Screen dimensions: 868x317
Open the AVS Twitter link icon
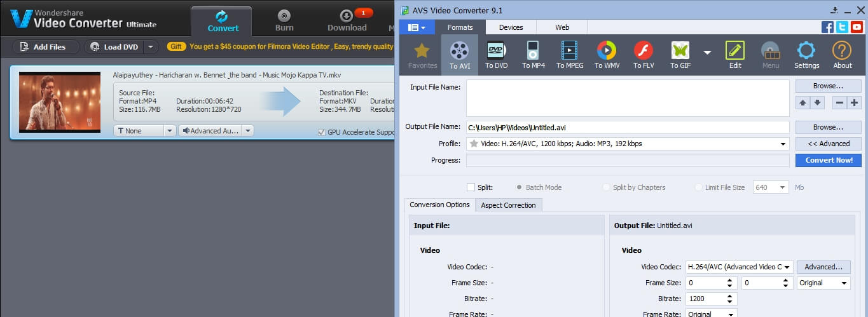click(x=842, y=27)
